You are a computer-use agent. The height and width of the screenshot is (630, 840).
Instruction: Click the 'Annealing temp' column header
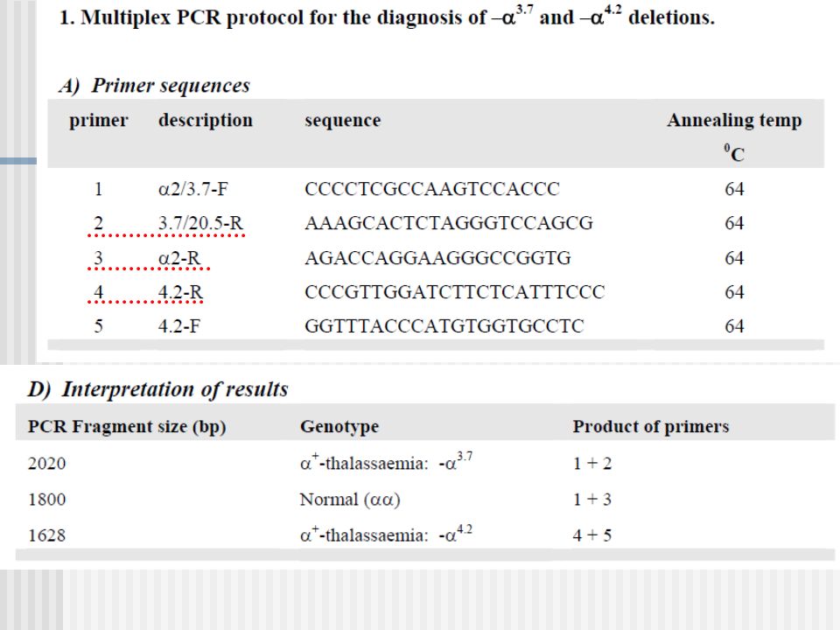click(x=734, y=120)
